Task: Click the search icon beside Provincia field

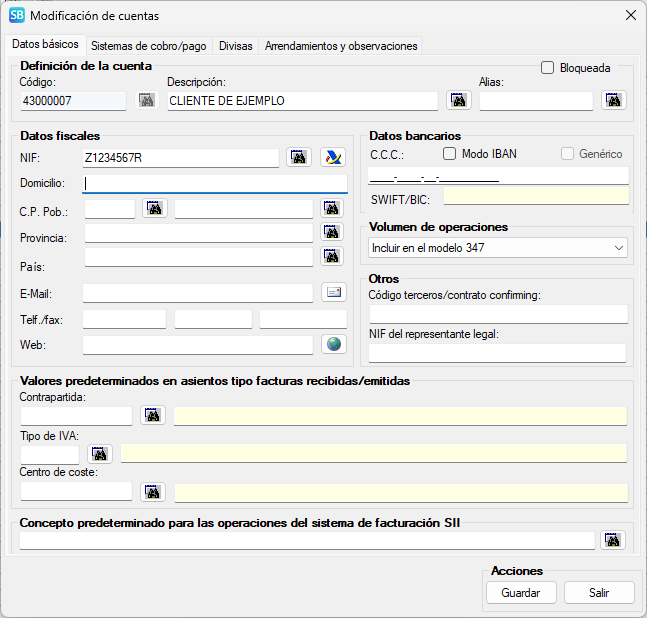Action: (332, 232)
